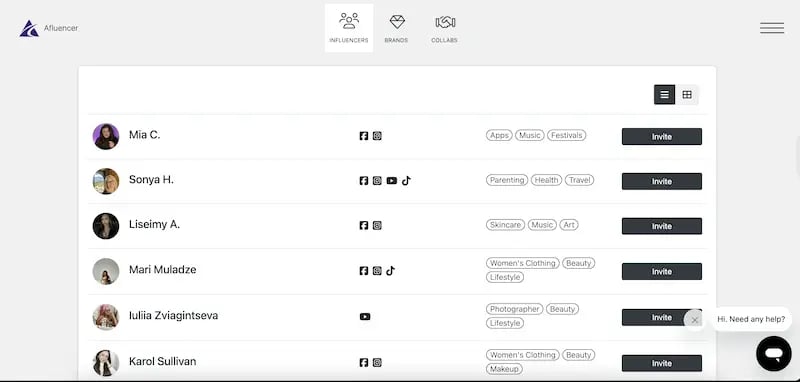Select the Influencers tab

(349, 28)
